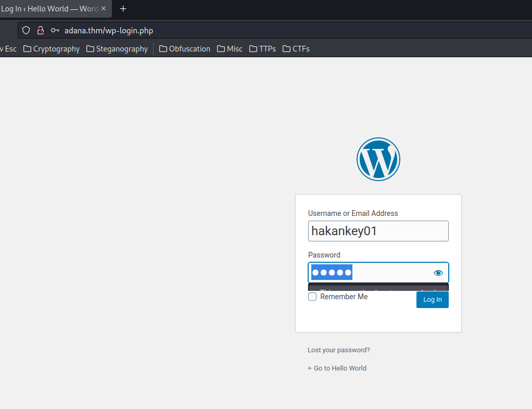Open the Misc bookmarks folder
Viewport: 532px width, 409px height.
coord(230,49)
